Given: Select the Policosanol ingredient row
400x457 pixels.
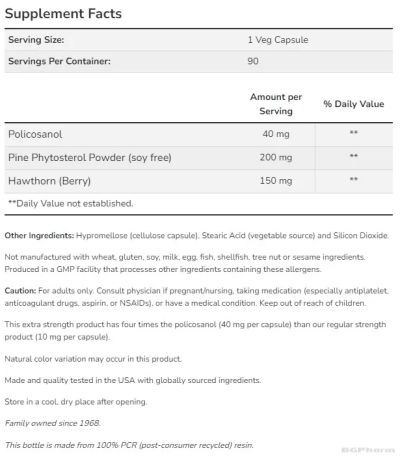Looking at the screenshot, I should coord(199,134).
